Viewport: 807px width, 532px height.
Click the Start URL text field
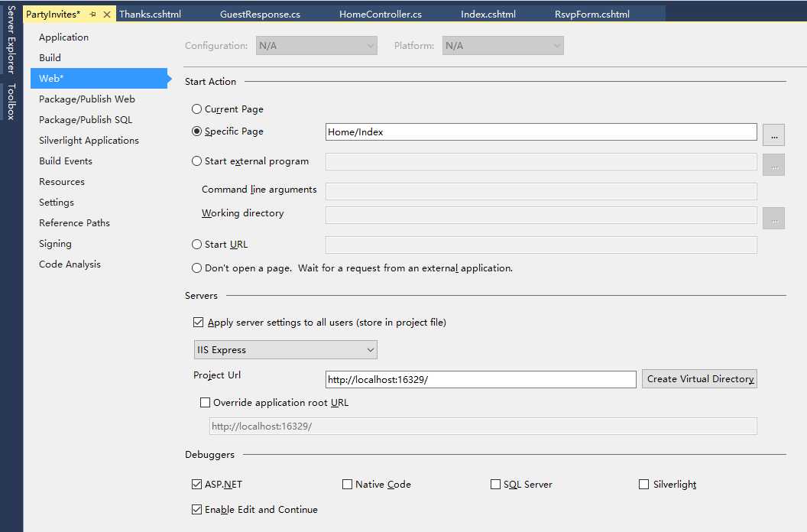541,245
